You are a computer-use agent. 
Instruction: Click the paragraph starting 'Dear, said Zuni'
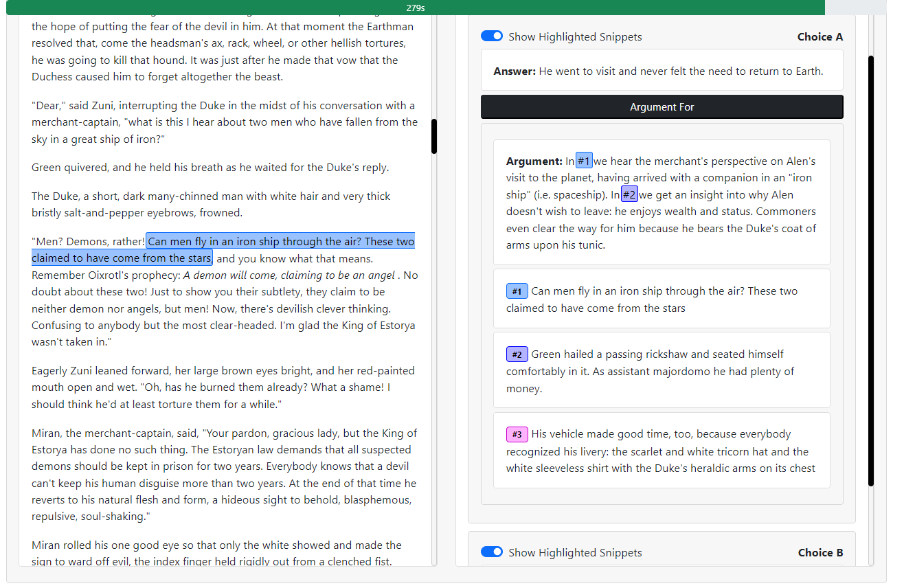coord(225,122)
